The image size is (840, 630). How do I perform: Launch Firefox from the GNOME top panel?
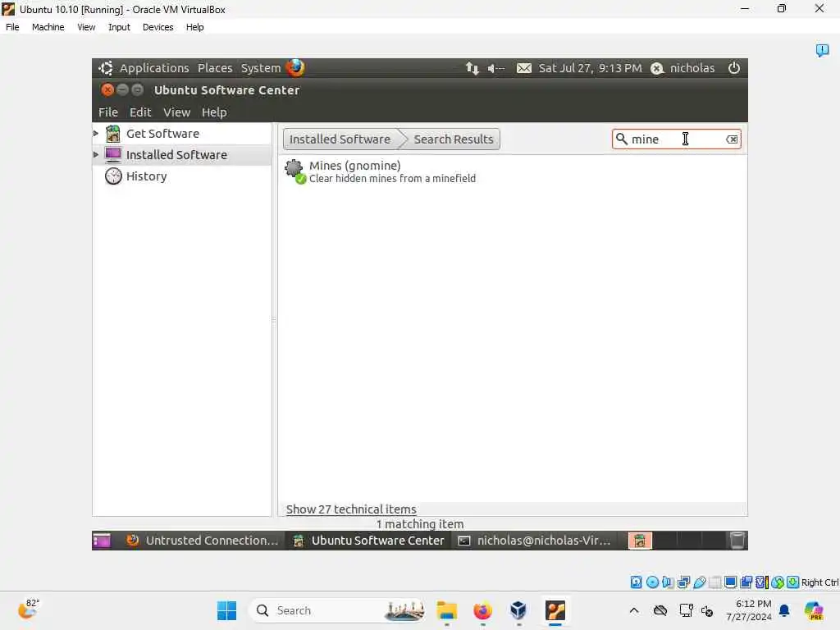[x=295, y=67]
